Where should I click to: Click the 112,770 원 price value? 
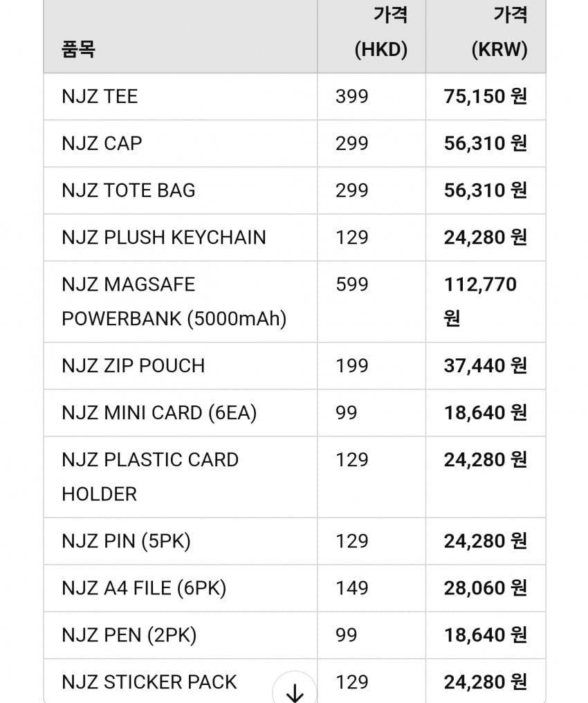pyautogui.click(x=480, y=302)
